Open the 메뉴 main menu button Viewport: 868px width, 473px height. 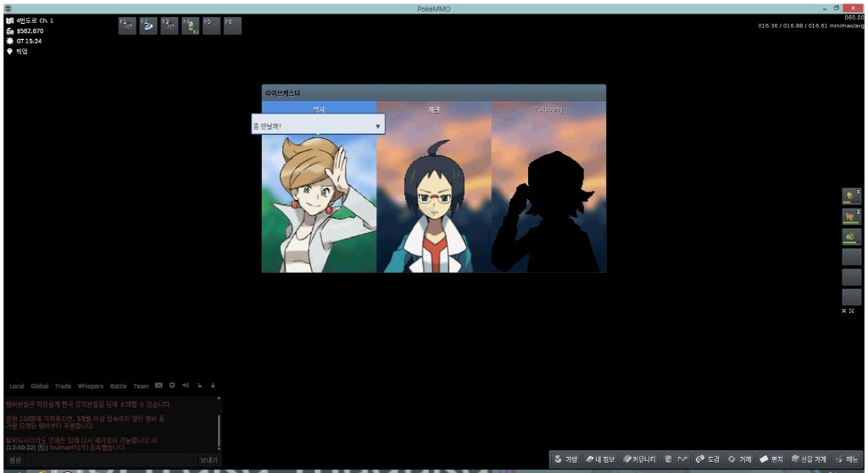click(x=848, y=459)
